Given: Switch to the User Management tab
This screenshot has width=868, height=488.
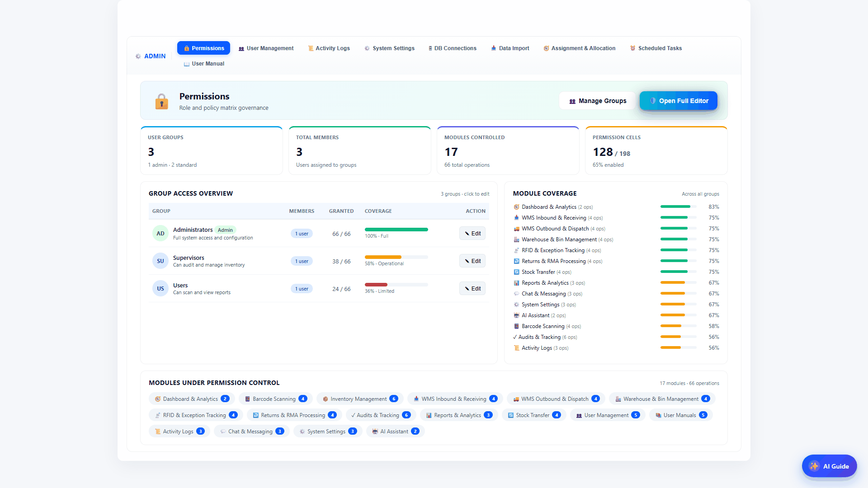Looking at the screenshot, I should click(x=266, y=48).
